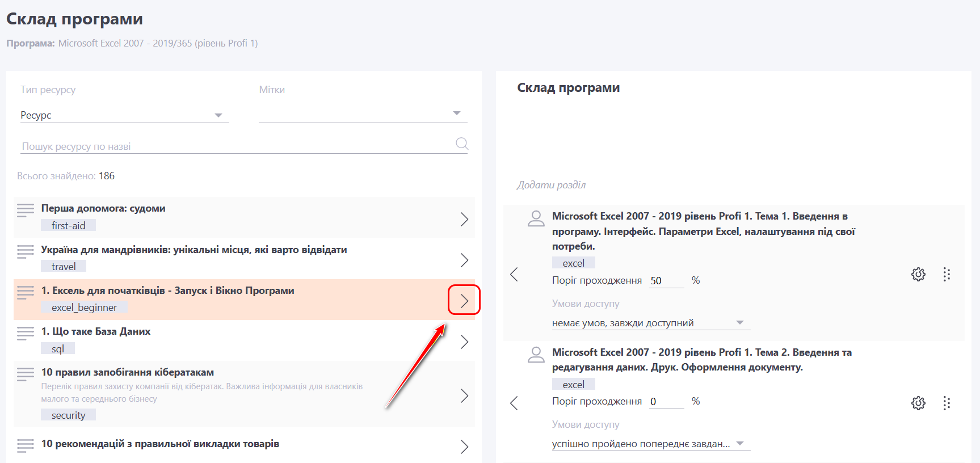The image size is (980, 463).
Task: Click the passing threshold field showing 50
Action: [x=666, y=281]
